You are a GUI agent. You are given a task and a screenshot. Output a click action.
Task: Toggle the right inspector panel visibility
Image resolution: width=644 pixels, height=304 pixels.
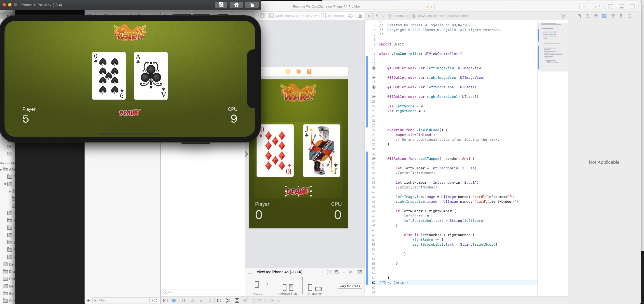pos(632,6)
